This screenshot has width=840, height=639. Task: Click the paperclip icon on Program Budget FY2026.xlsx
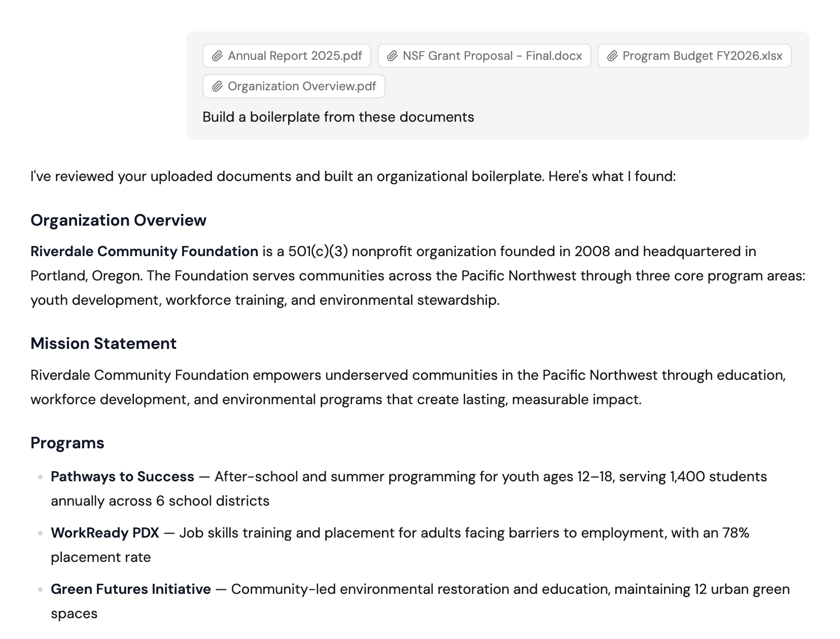tap(612, 56)
